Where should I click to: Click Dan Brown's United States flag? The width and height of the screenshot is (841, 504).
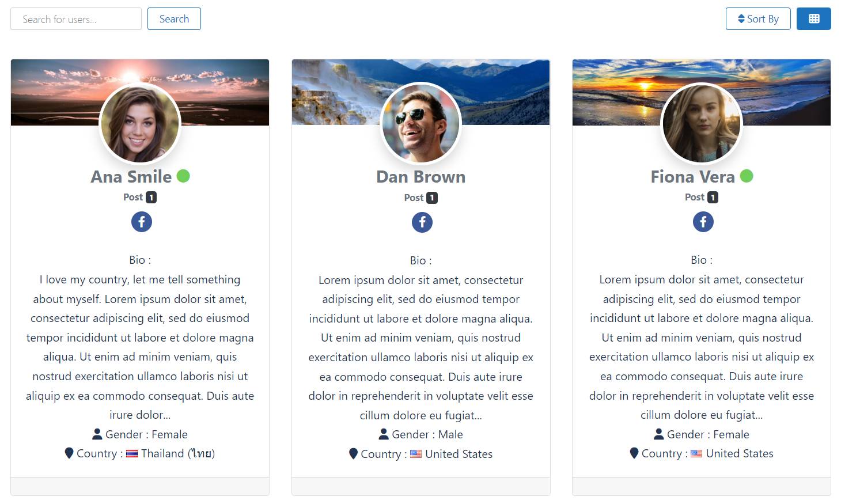point(416,454)
